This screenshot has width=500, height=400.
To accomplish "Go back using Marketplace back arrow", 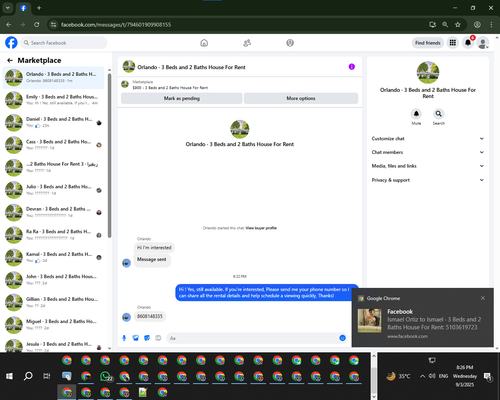I will (10, 60).
